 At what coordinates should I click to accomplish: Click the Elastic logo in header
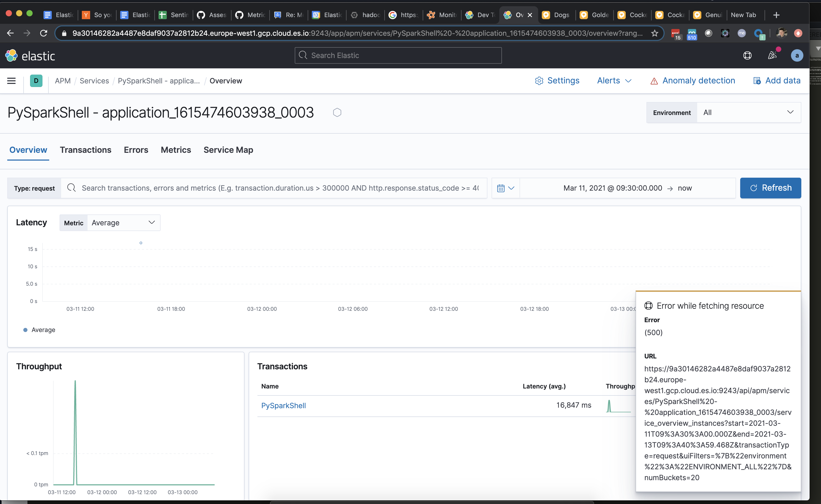[x=30, y=56]
